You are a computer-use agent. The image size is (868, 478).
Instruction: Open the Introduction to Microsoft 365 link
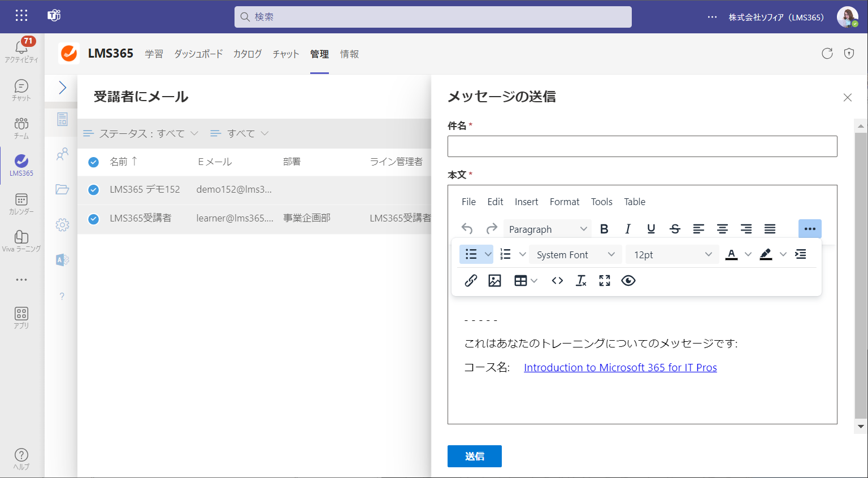click(x=620, y=367)
